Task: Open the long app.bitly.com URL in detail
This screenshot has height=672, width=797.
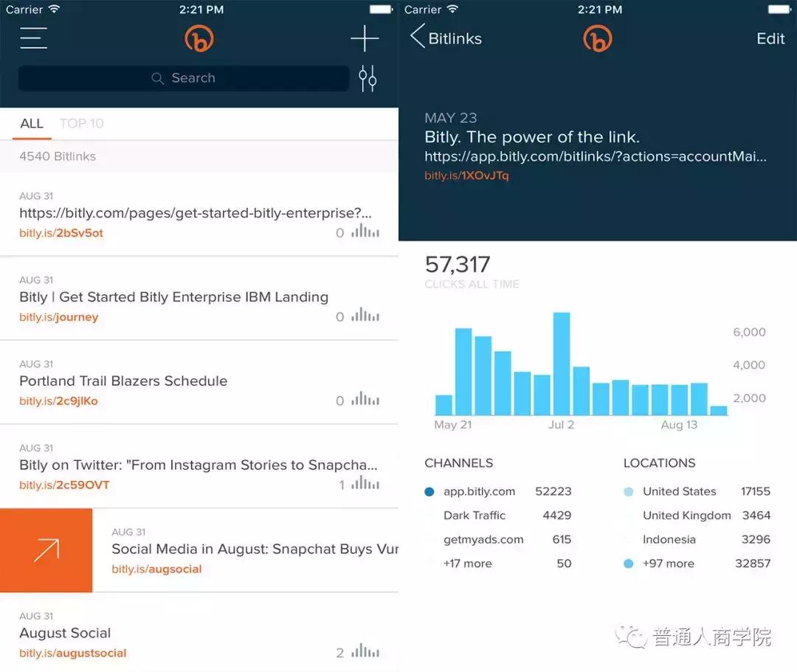Action: tap(596, 156)
